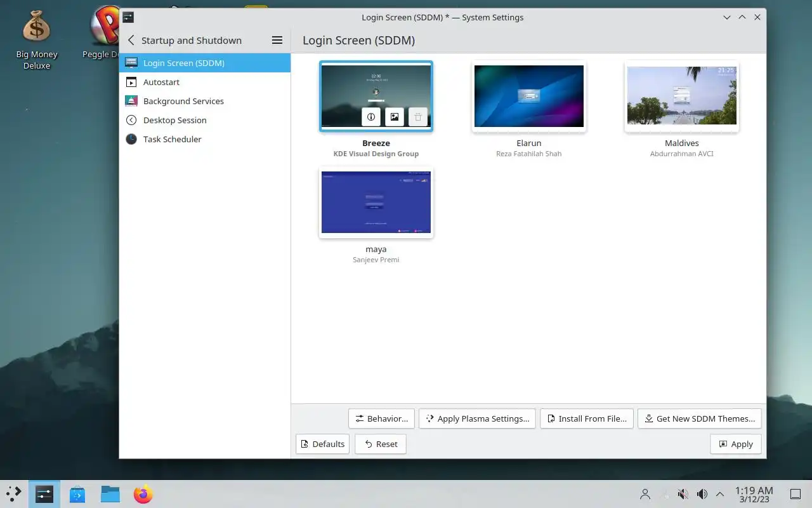Click the System Settings window icon
Screen dimensions: 812x508
tap(128, 17)
